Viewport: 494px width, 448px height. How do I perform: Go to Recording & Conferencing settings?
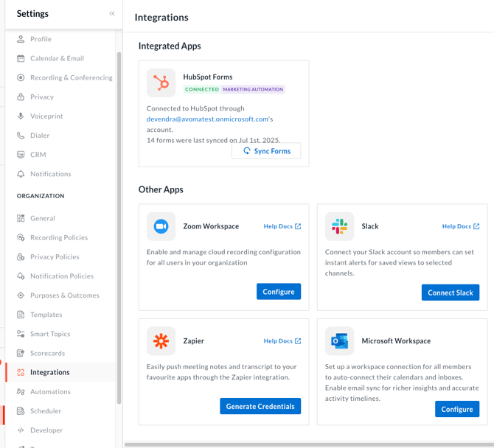click(72, 77)
